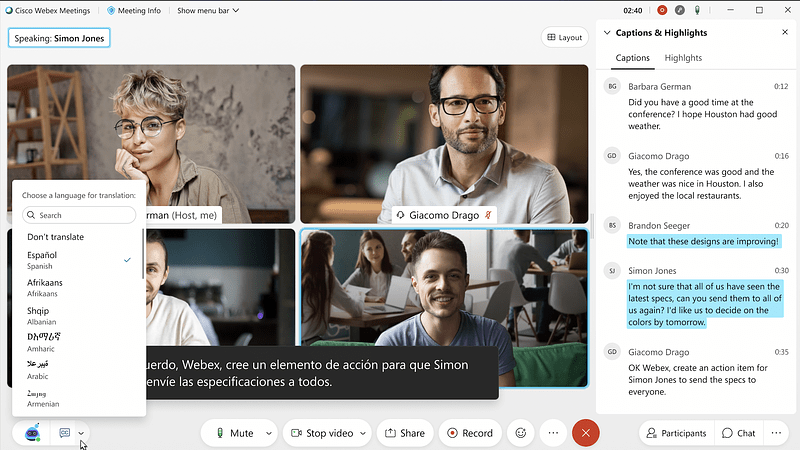The image size is (800, 450).
Task: Collapse the Captions & Highlights chevron
Action: (606, 33)
